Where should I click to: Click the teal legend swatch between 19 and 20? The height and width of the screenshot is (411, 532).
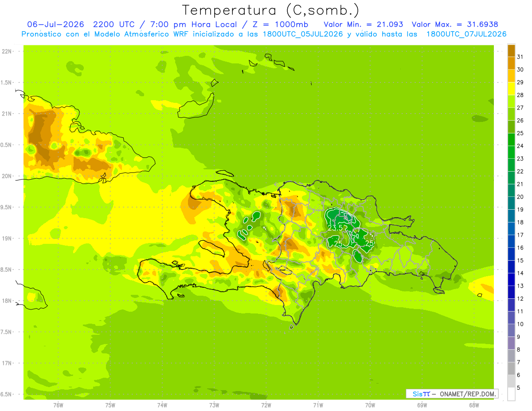(511, 203)
